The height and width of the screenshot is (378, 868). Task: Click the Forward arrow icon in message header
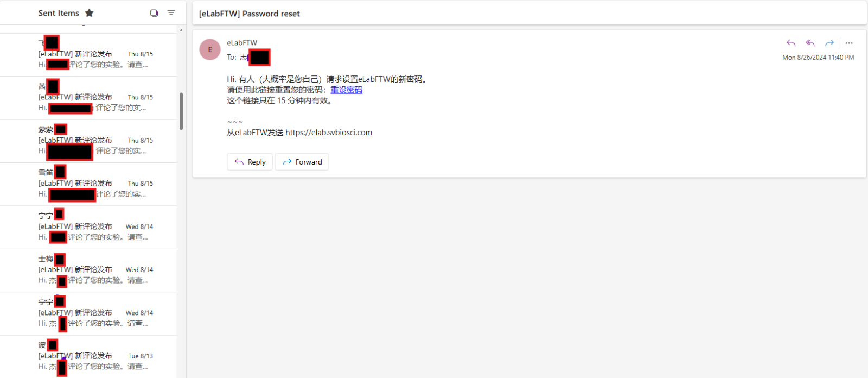829,43
